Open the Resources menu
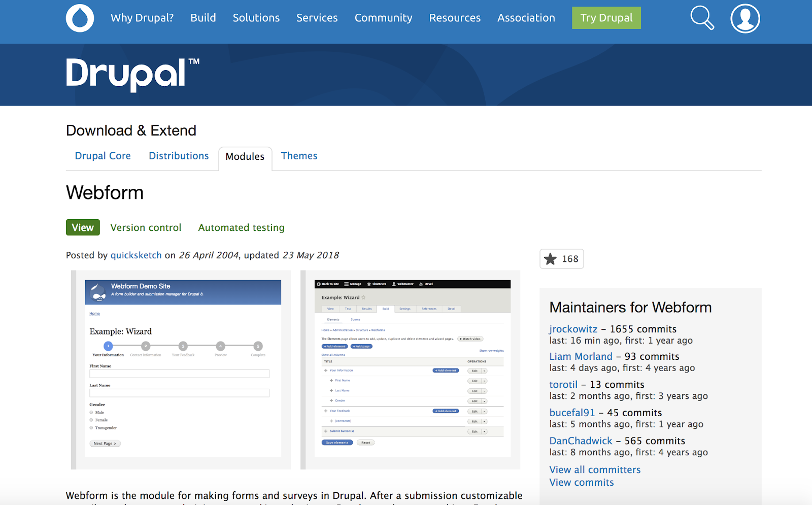Image resolution: width=812 pixels, height=505 pixels. point(454,17)
